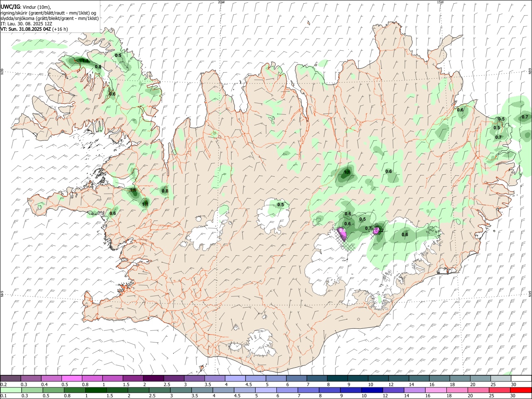Click the 16 light pink swatch, bottom legend row
Image resolution: width=532 pixels, height=399 pixels.
436,390
